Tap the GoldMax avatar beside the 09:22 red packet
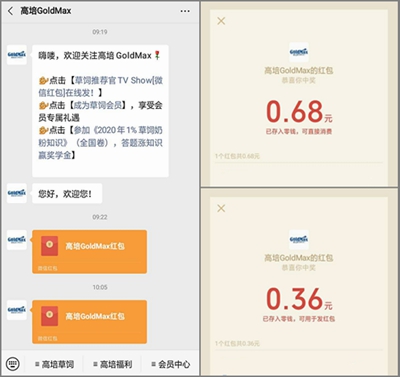Viewport: 400px width, 377px height. pos(17,240)
